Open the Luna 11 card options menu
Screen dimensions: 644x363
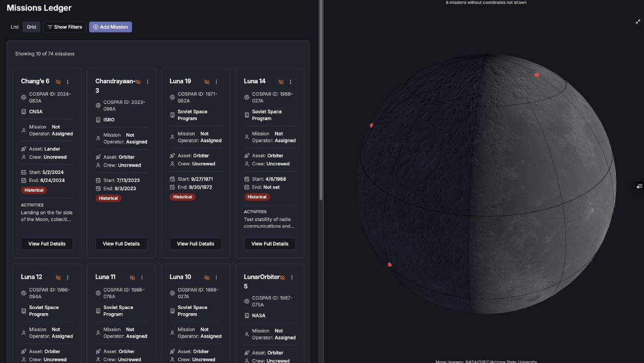tap(142, 277)
